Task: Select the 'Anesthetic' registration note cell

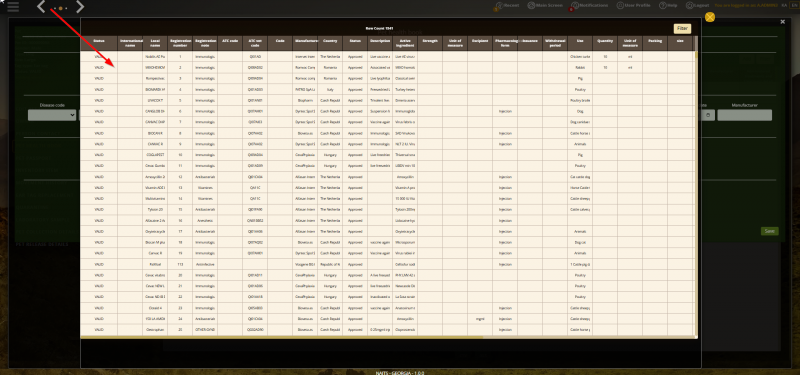Action: pyautogui.click(x=205, y=220)
